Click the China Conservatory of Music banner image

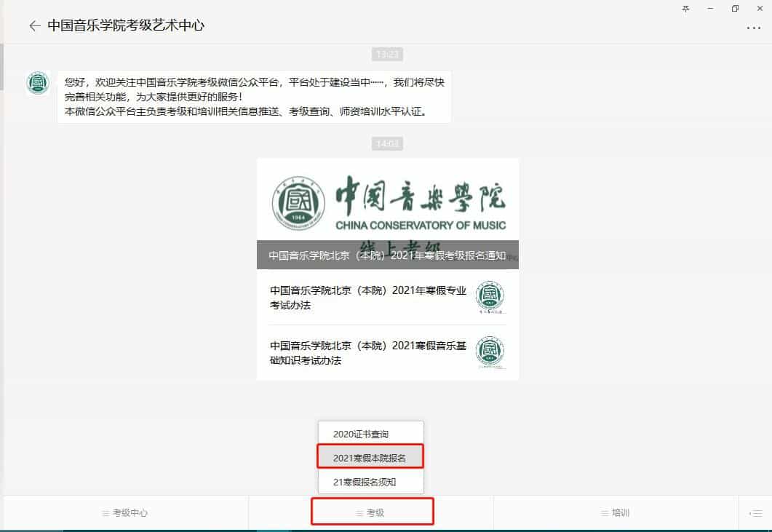(x=388, y=199)
